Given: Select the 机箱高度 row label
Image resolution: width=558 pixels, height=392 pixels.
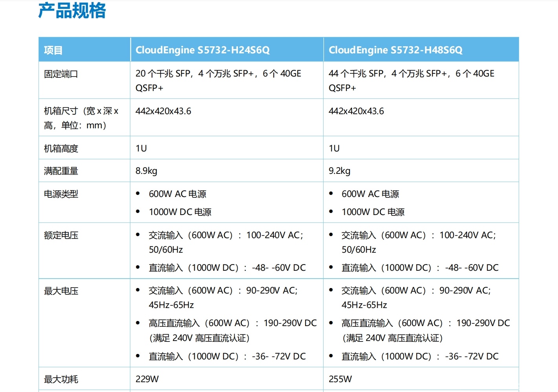Looking at the screenshot, I should coord(61,148).
